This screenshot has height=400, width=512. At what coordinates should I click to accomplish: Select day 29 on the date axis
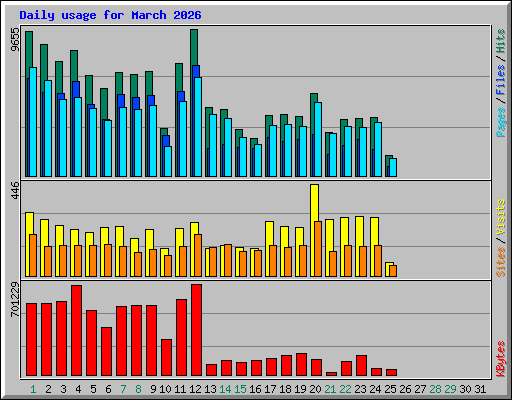tap(450, 389)
